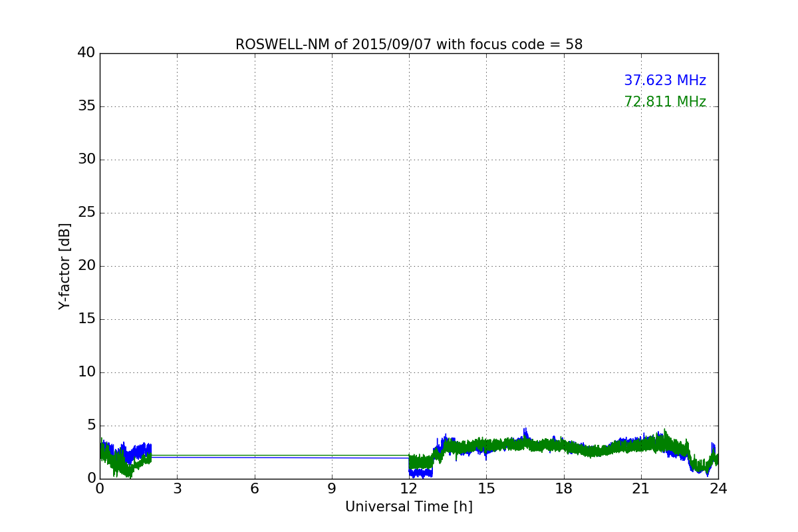Click the x-axis tick label 3
The image size is (798, 532).
coord(177,489)
